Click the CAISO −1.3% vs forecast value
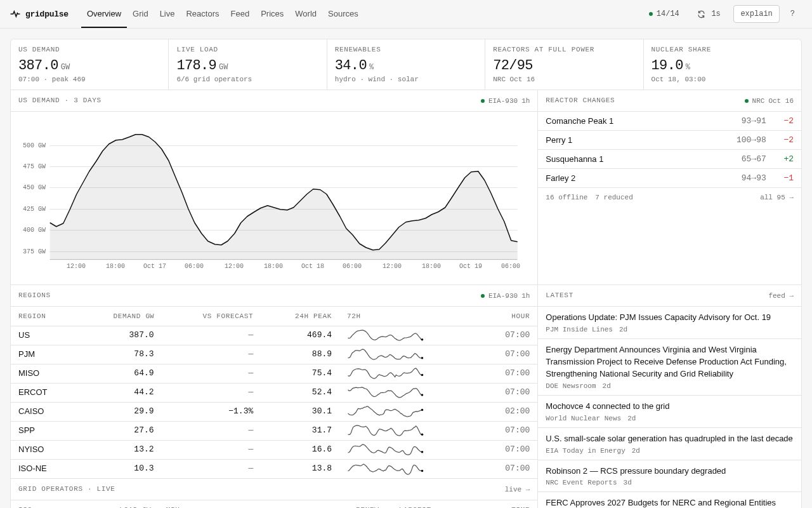The width and height of the screenshot is (812, 508). coord(241,411)
